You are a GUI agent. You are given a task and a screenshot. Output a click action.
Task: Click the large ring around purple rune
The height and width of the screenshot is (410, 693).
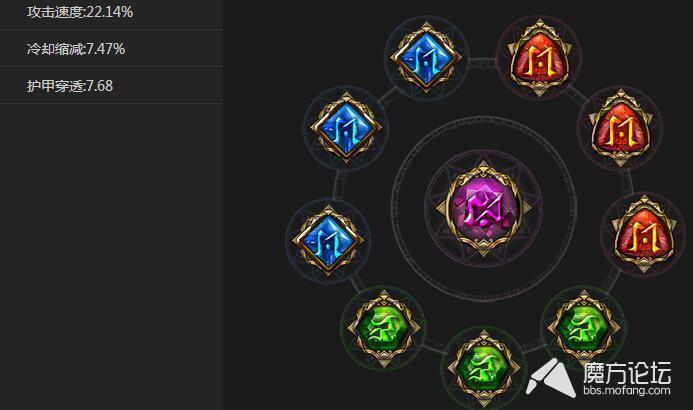click(484, 209)
